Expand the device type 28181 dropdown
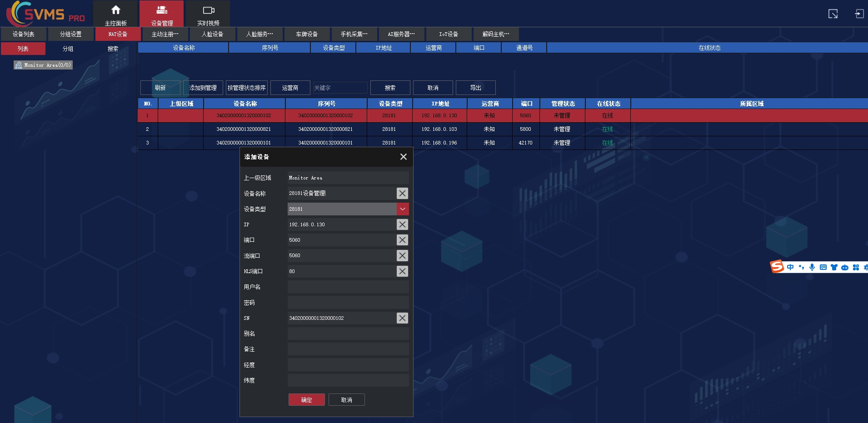 tap(403, 209)
